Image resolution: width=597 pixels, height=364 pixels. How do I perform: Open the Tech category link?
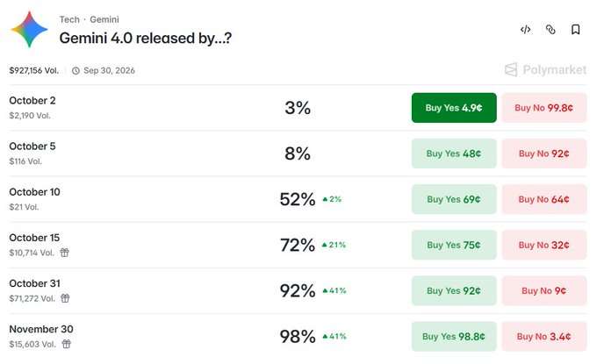(69, 19)
